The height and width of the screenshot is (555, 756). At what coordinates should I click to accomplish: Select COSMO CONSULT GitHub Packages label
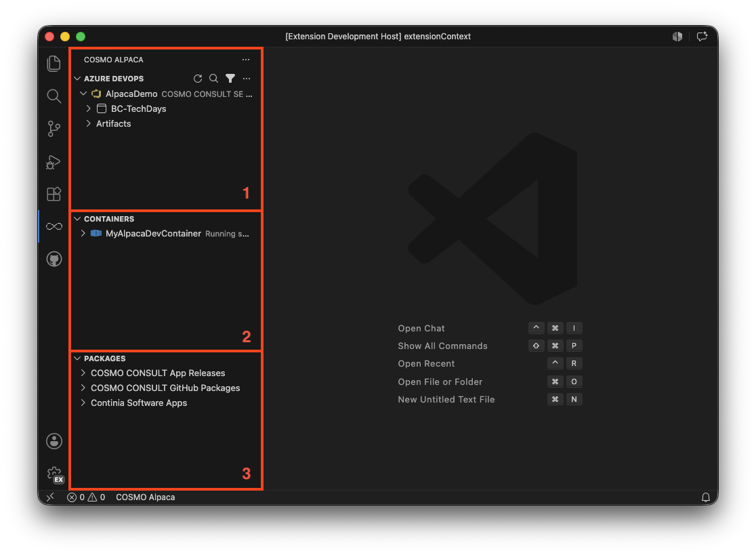click(165, 388)
